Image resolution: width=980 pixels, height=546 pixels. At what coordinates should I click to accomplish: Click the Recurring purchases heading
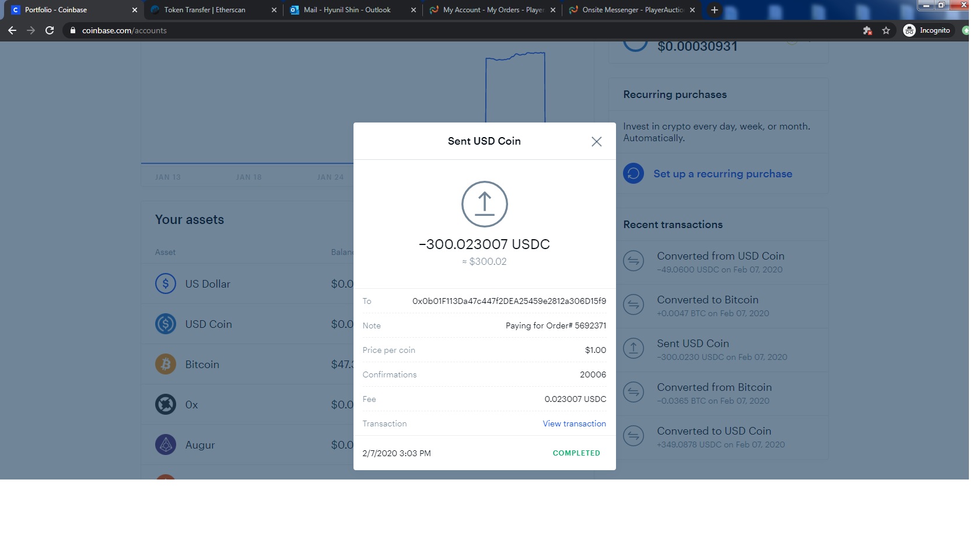click(x=675, y=94)
